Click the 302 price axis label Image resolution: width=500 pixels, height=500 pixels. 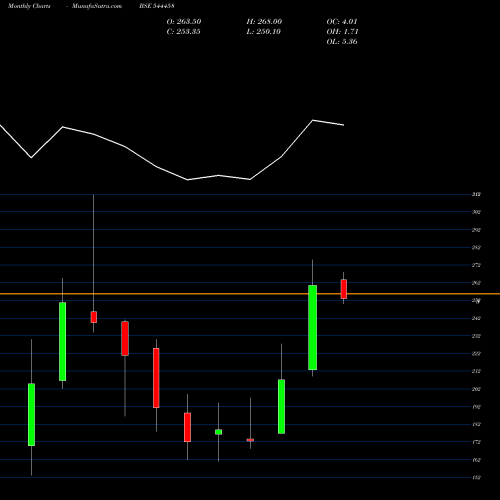[x=476, y=212]
